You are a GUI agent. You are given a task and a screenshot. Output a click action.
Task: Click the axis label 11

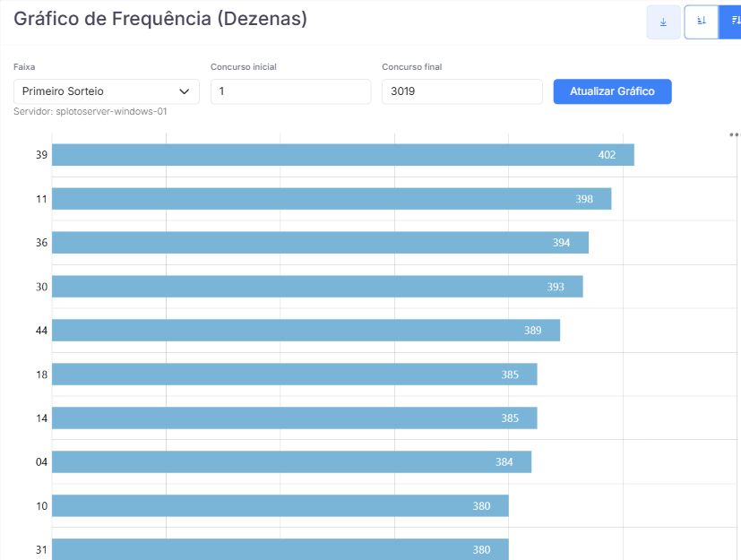(41, 199)
